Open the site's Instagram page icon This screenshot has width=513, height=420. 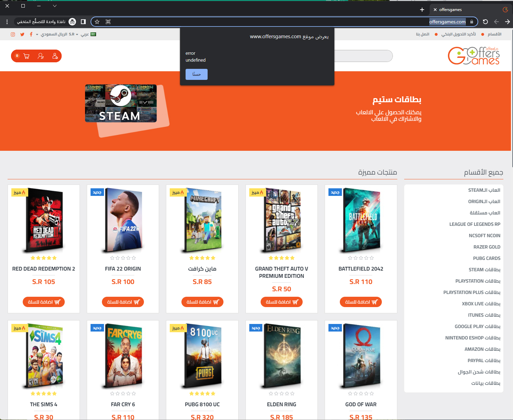point(13,34)
